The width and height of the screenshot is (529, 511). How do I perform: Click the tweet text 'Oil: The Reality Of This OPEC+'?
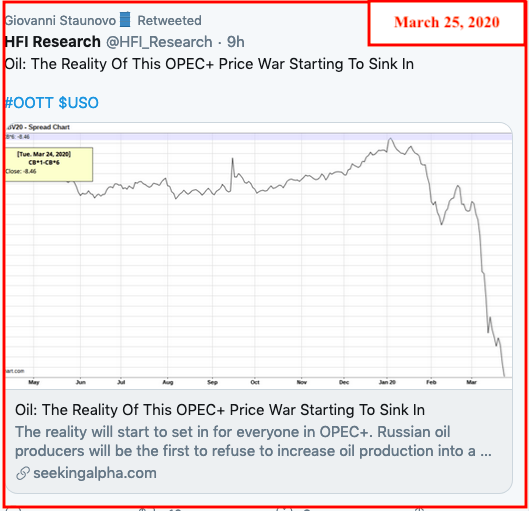[x=209, y=64]
